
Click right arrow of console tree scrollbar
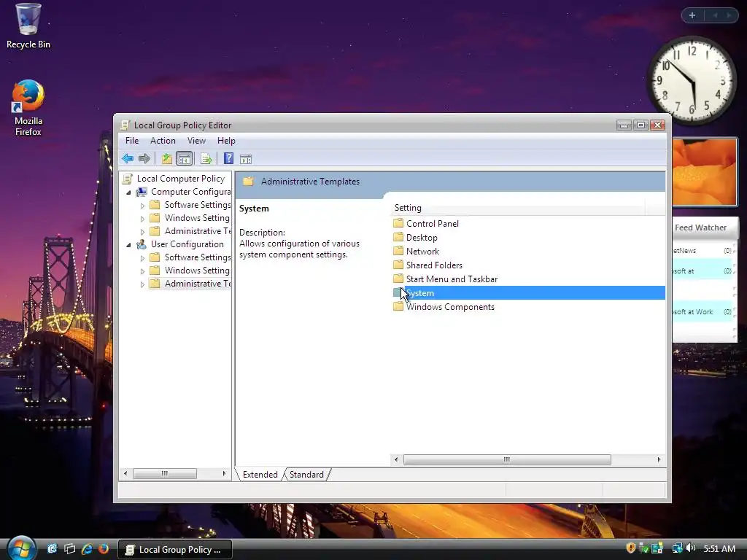click(224, 473)
